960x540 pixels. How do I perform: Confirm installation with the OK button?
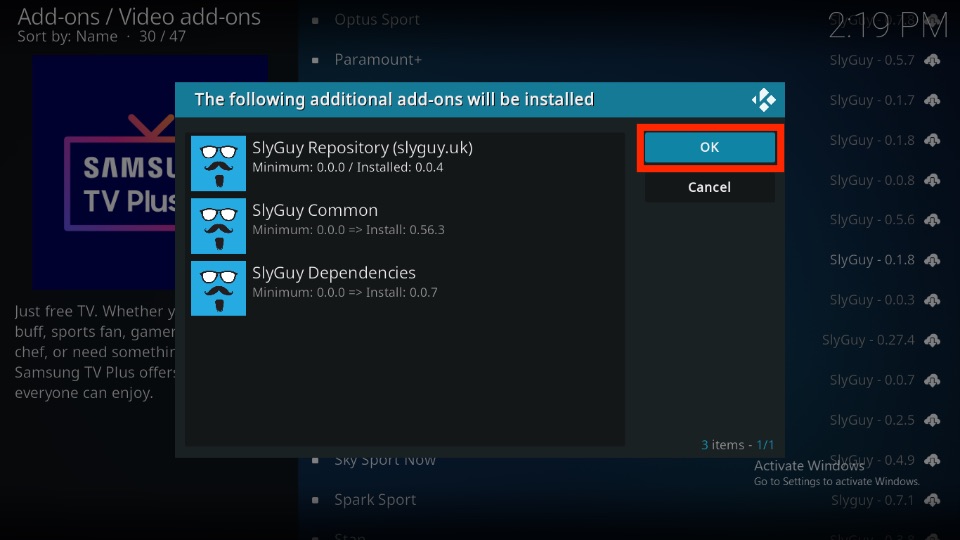(710, 148)
